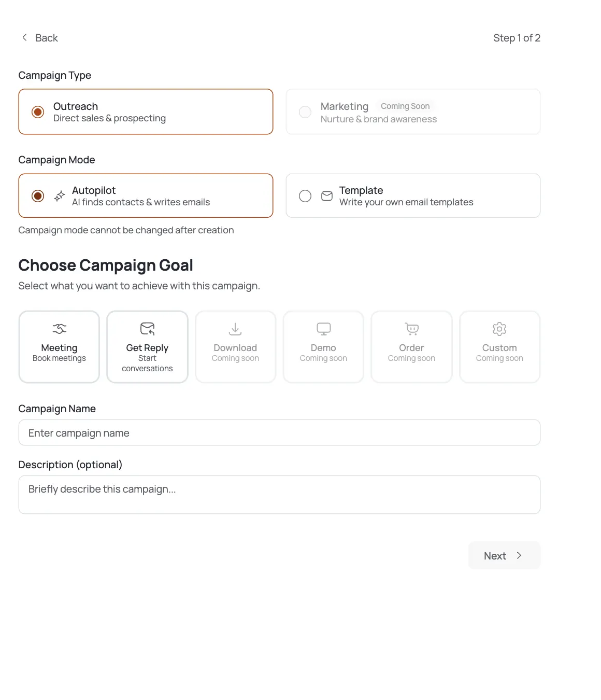
Task: Click the Demo card 'Coming soon' text
Action: point(323,358)
